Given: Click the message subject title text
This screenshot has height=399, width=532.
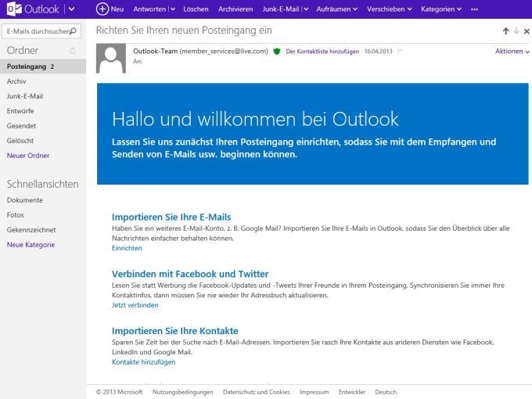Looking at the screenshot, I should (x=184, y=31).
